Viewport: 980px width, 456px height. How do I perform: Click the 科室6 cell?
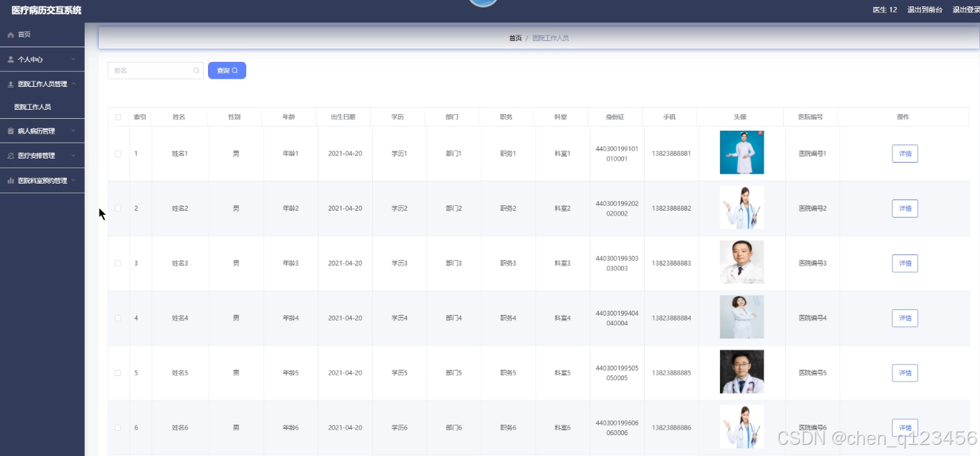click(562, 428)
